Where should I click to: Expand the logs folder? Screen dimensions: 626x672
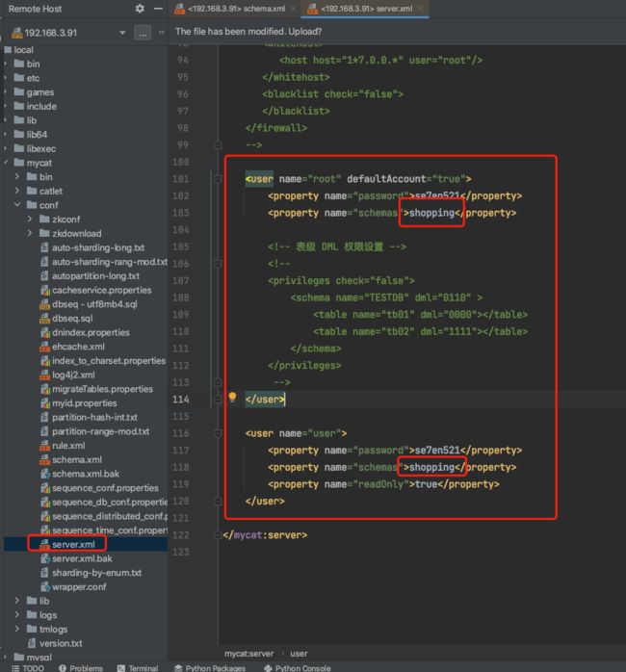tap(17, 614)
